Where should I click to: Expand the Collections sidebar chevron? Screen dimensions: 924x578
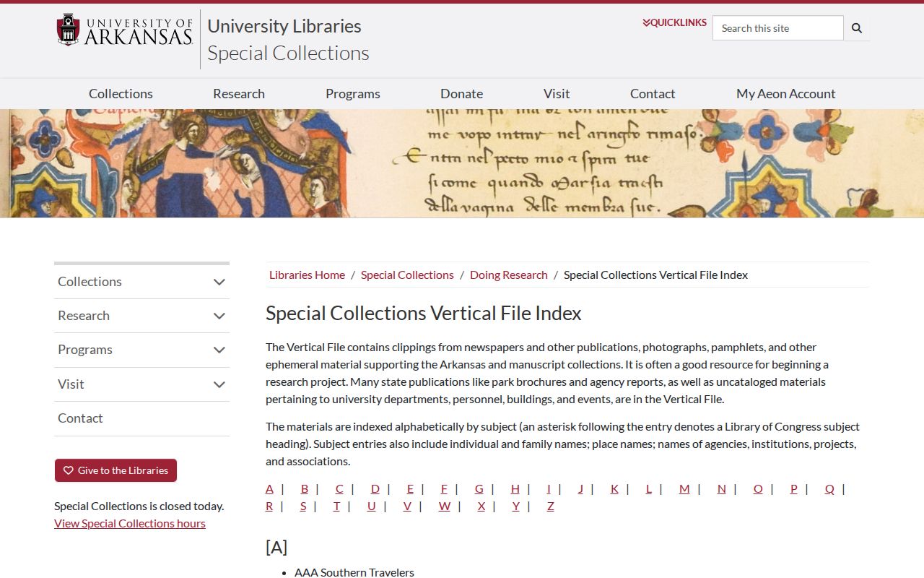coord(219,282)
